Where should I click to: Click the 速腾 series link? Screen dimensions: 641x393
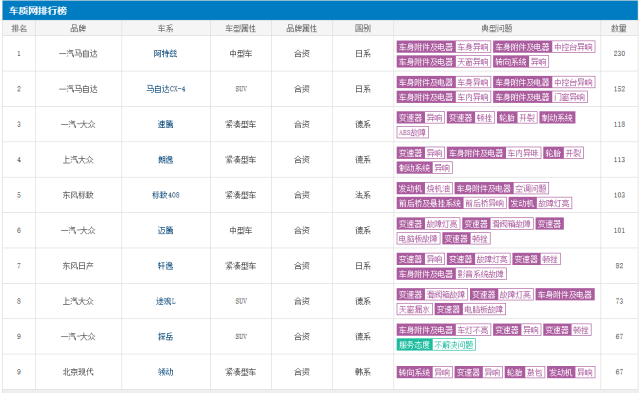[x=166, y=124]
